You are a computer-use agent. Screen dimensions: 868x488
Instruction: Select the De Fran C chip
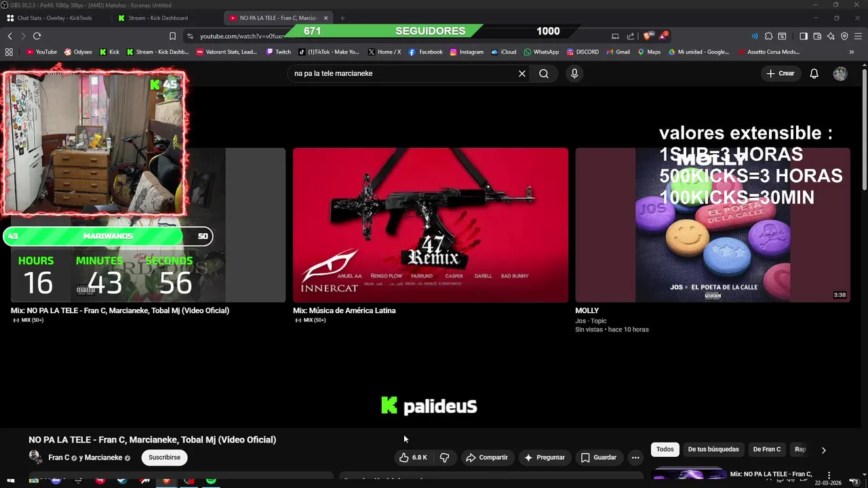(x=767, y=449)
